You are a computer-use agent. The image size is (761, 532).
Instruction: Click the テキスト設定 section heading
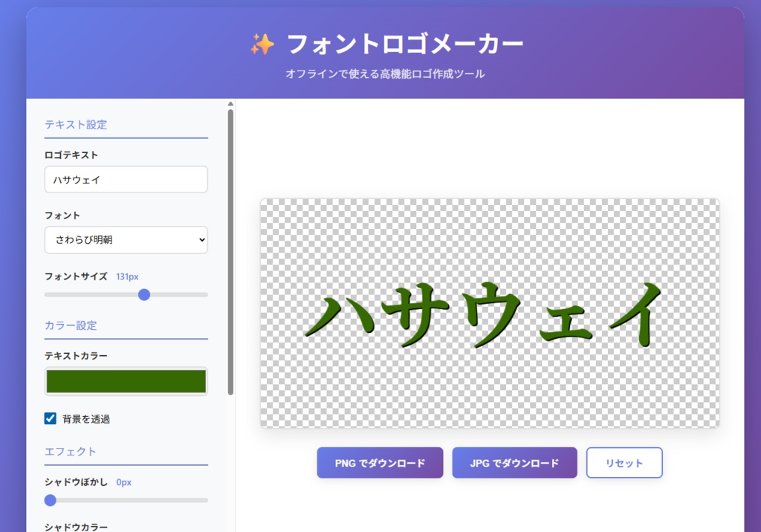tap(75, 125)
